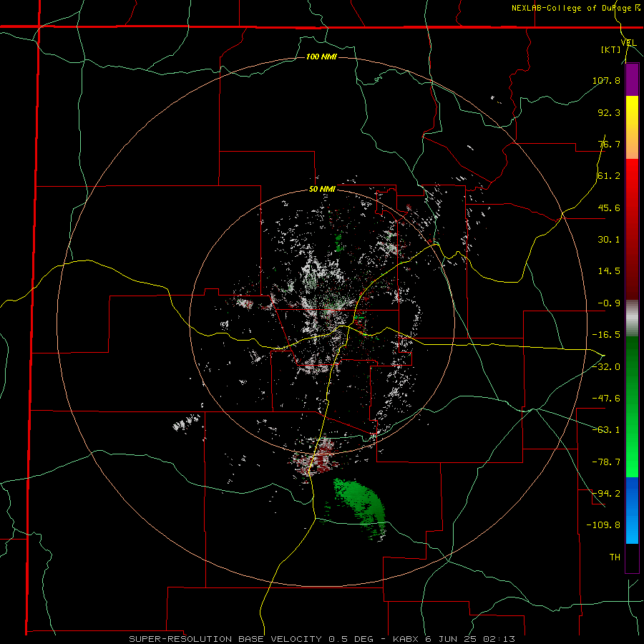The width and height of the screenshot is (644, 644).
Task: Click the -109.8 velocity scale value
Action: (x=603, y=525)
